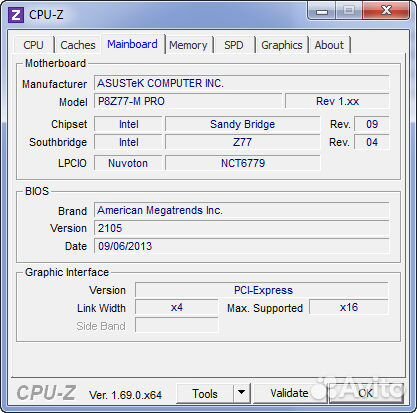Go to the Memory tab
Screen dimensions: 417x413
188,45
